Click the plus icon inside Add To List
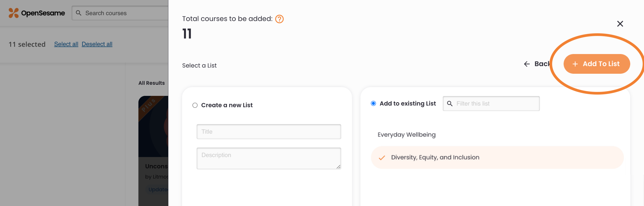Image resolution: width=644 pixels, height=206 pixels. [575, 64]
